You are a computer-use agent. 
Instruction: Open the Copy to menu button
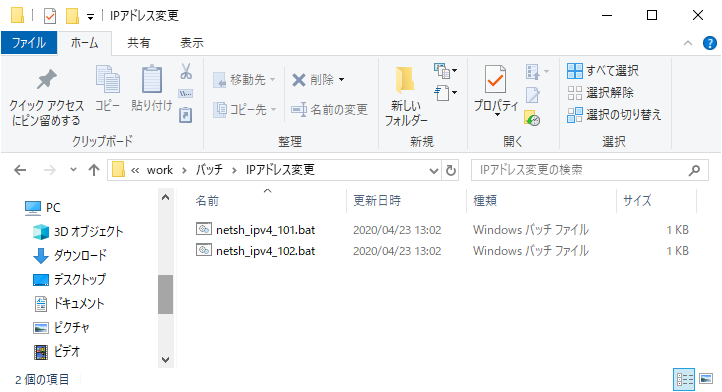[245, 110]
